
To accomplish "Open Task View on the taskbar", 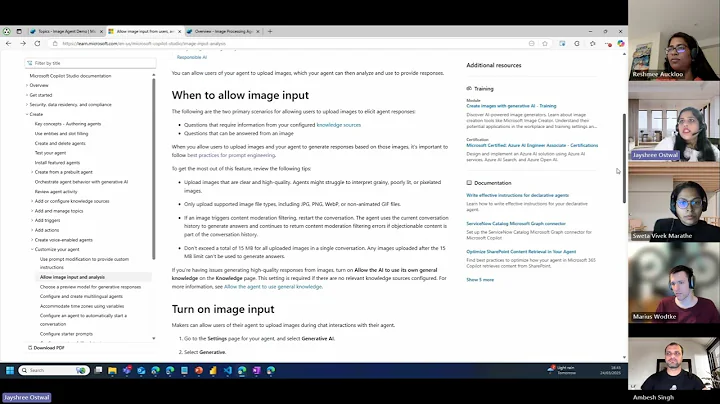I will 98,370.
